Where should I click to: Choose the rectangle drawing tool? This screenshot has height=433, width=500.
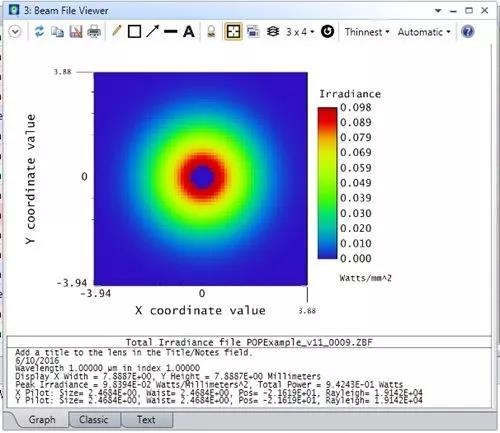pos(134,32)
